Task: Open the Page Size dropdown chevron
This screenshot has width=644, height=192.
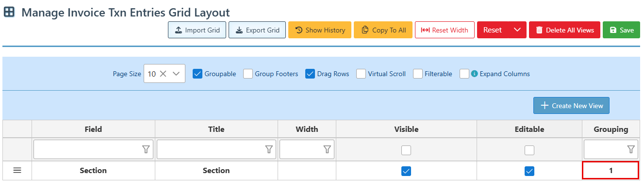Action: tap(176, 74)
